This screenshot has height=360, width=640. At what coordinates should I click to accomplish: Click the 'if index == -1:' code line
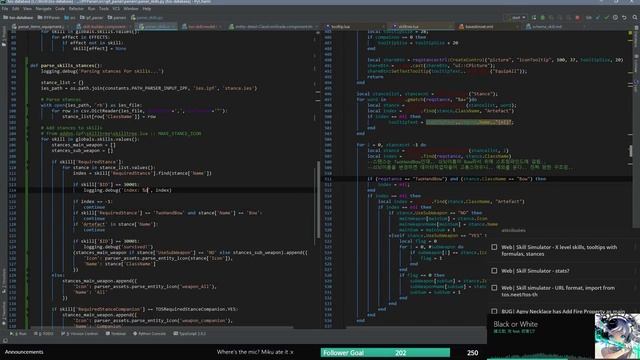point(92,201)
